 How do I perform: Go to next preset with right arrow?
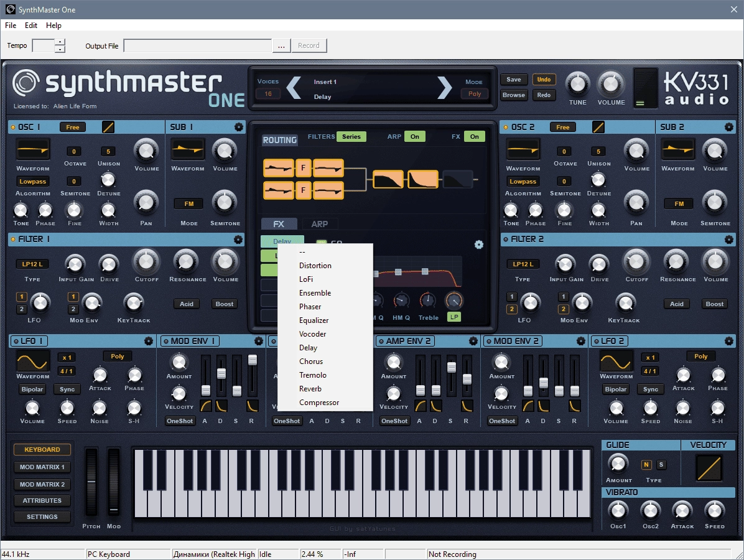[x=445, y=87]
